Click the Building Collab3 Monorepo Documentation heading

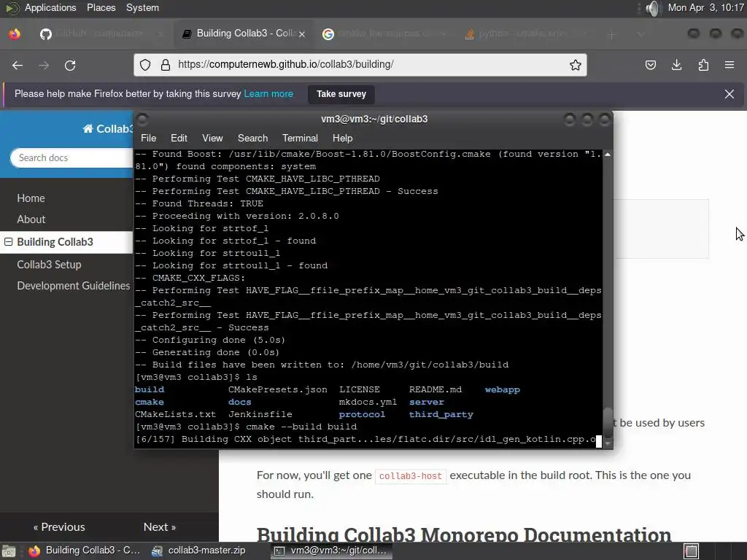click(x=463, y=534)
